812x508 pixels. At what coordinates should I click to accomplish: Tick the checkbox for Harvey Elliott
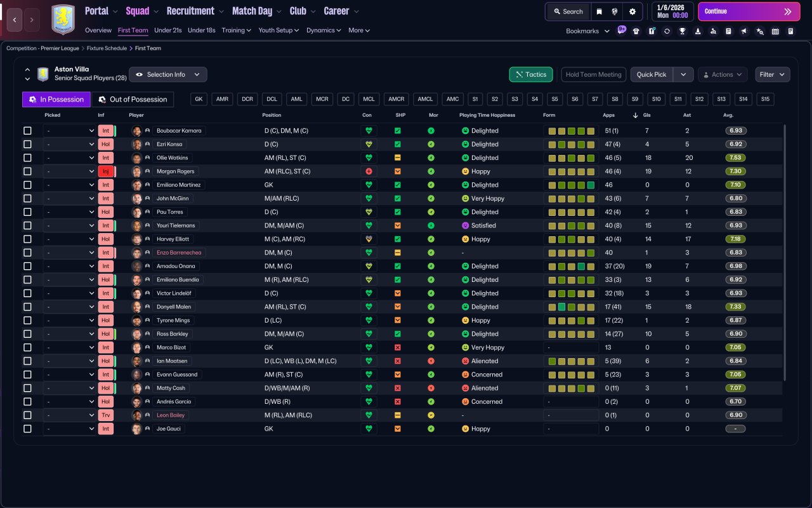pyautogui.click(x=27, y=239)
